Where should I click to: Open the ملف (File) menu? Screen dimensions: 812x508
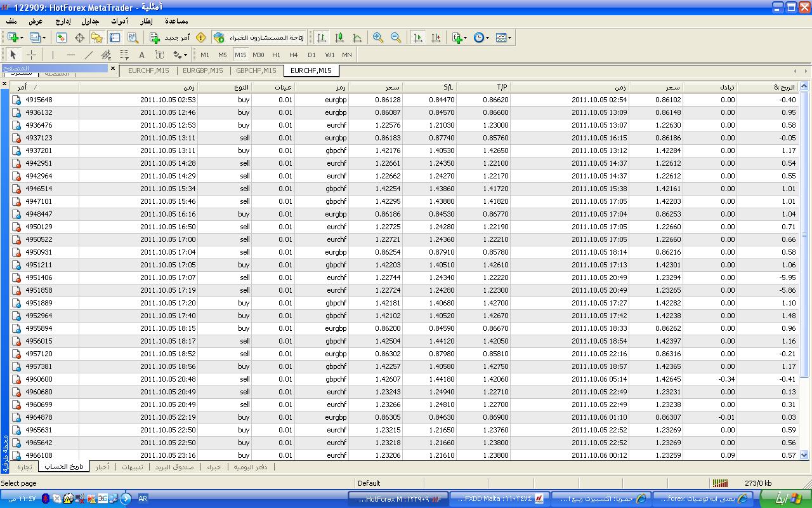pyautogui.click(x=11, y=22)
